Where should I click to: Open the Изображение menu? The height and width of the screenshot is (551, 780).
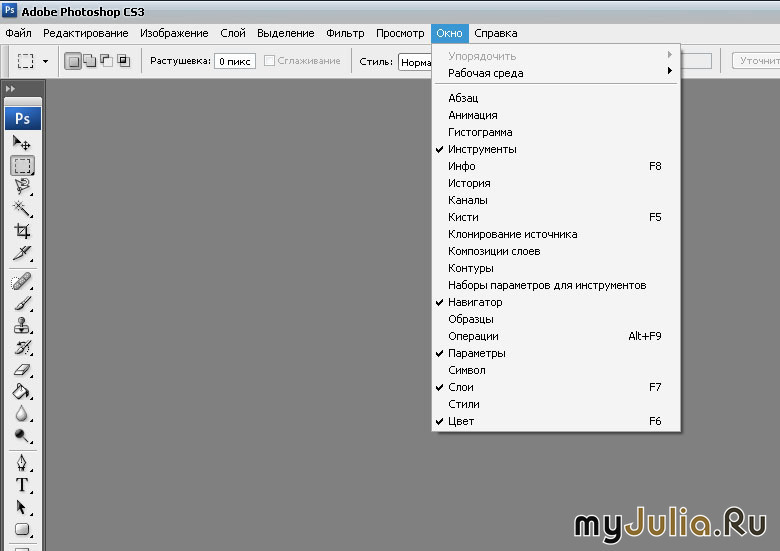click(x=174, y=33)
